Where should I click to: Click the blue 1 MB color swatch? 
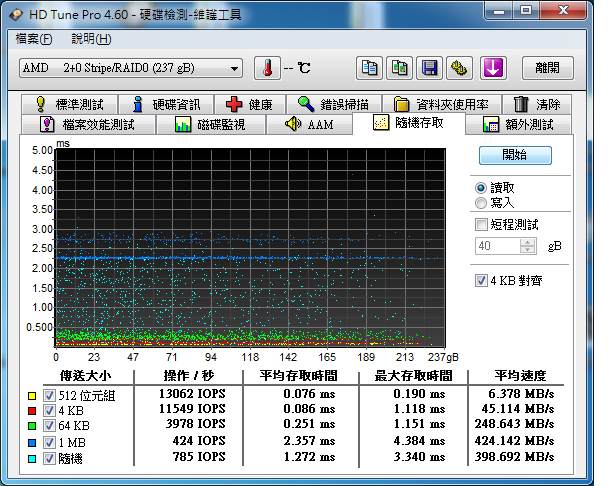pos(32,443)
